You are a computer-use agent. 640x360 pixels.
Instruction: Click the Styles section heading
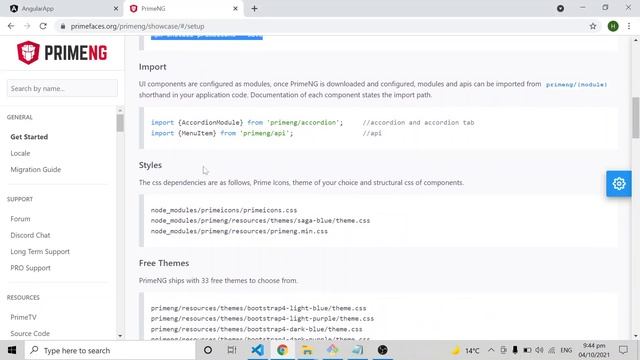(x=150, y=165)
